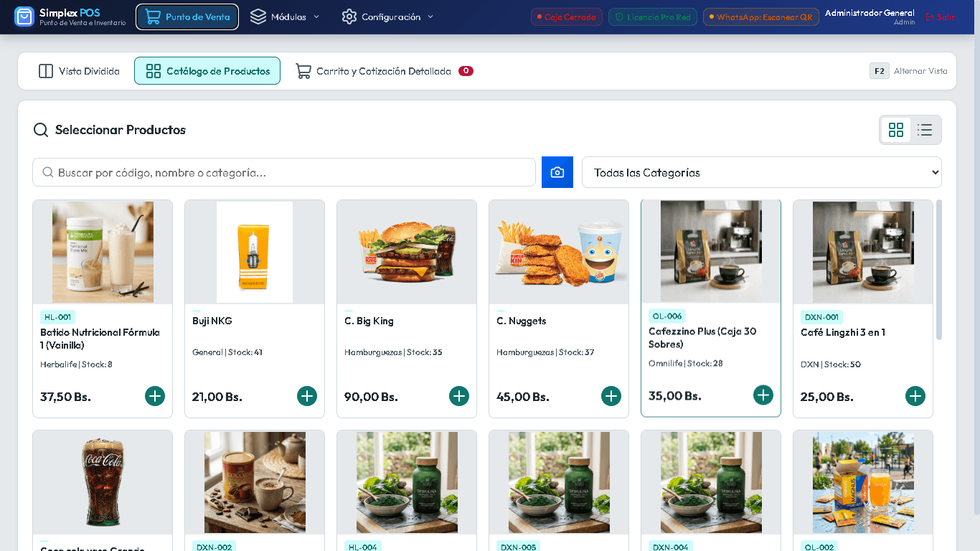
Task: Click the OL-006 product code tag
Action: coord(666,316)
